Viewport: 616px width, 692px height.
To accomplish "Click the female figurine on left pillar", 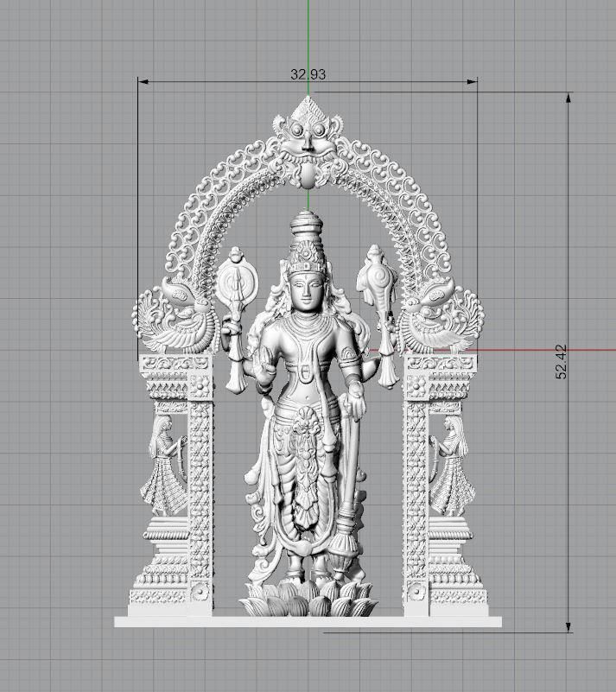I will click(165, 465).
